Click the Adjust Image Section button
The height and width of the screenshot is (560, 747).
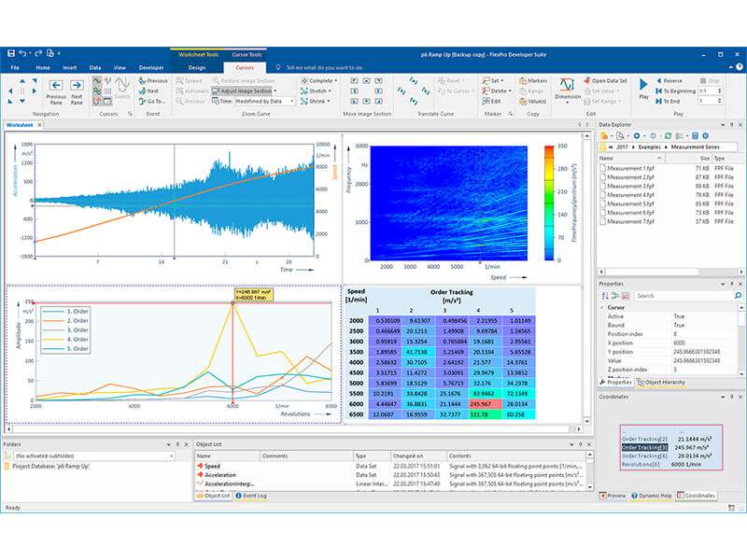pyautogui.click(x=243, y=91)
